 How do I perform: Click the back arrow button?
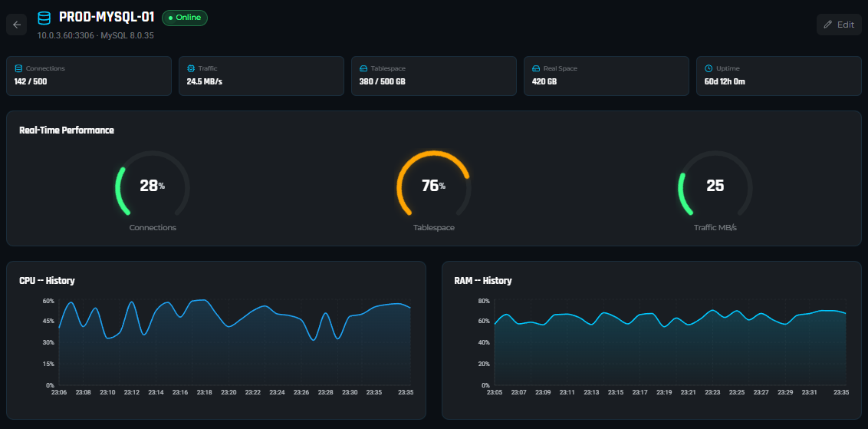click(17, 25)
